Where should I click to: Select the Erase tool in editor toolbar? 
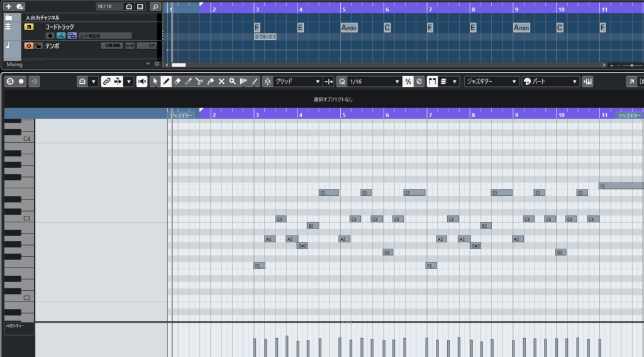pyautogui.click(x=177, y=81)
